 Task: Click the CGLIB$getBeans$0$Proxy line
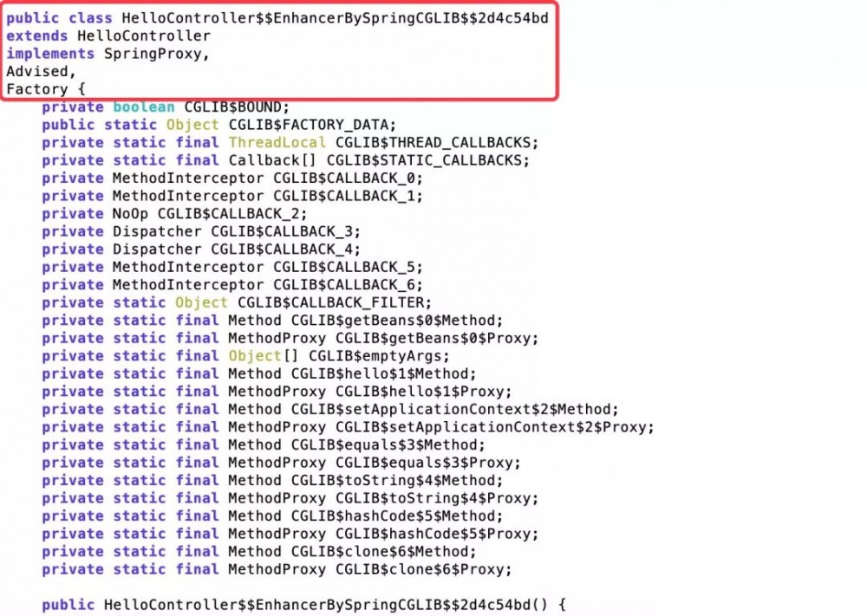(x=290, y=338)
